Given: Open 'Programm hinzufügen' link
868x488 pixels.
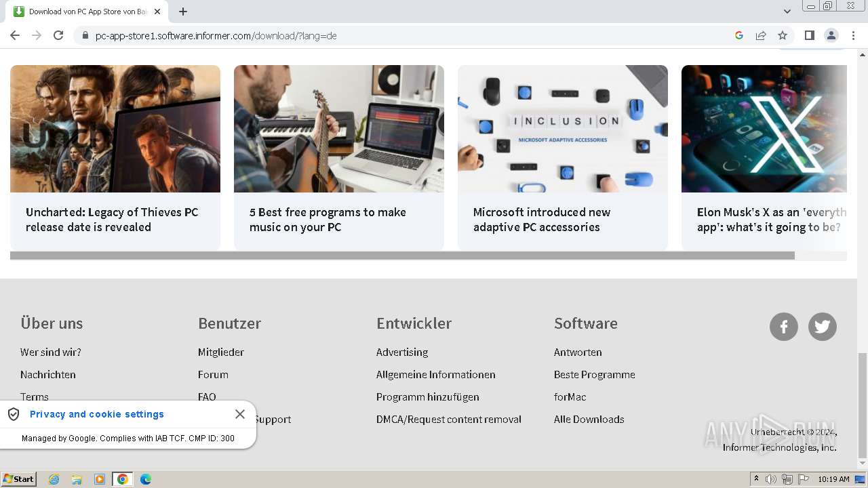Looking at the screenshot, I should click(428, 396).
